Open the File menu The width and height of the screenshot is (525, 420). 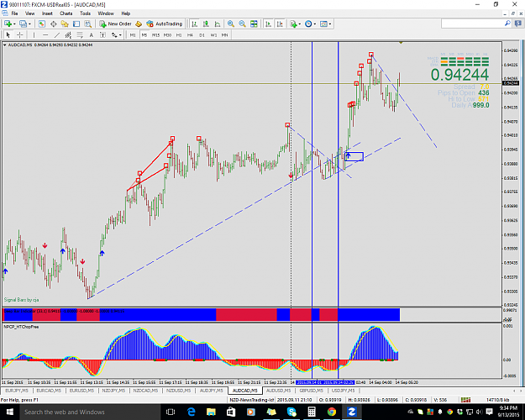click(15, 13)
